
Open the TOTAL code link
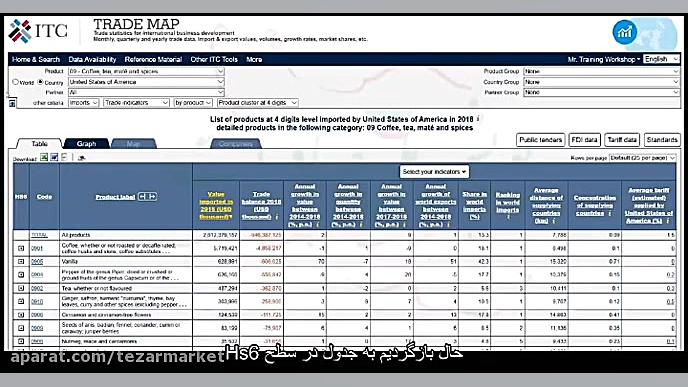(x=39, y=235)
